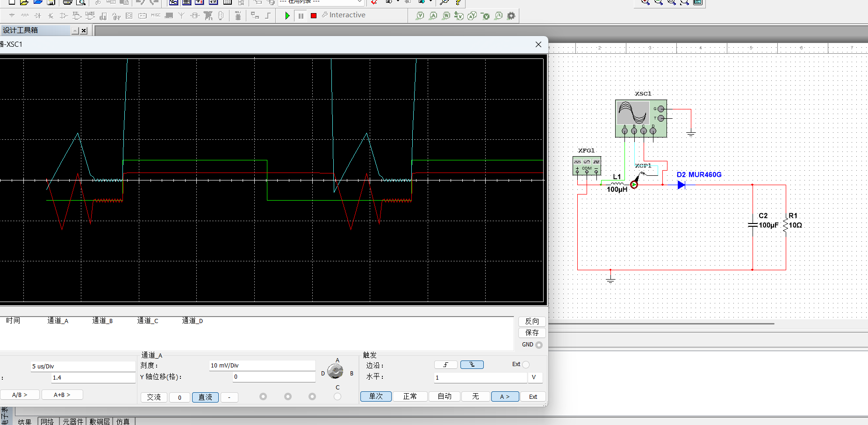Open the RF antenna component group
868x425 pixels.
tap(181, 15)
